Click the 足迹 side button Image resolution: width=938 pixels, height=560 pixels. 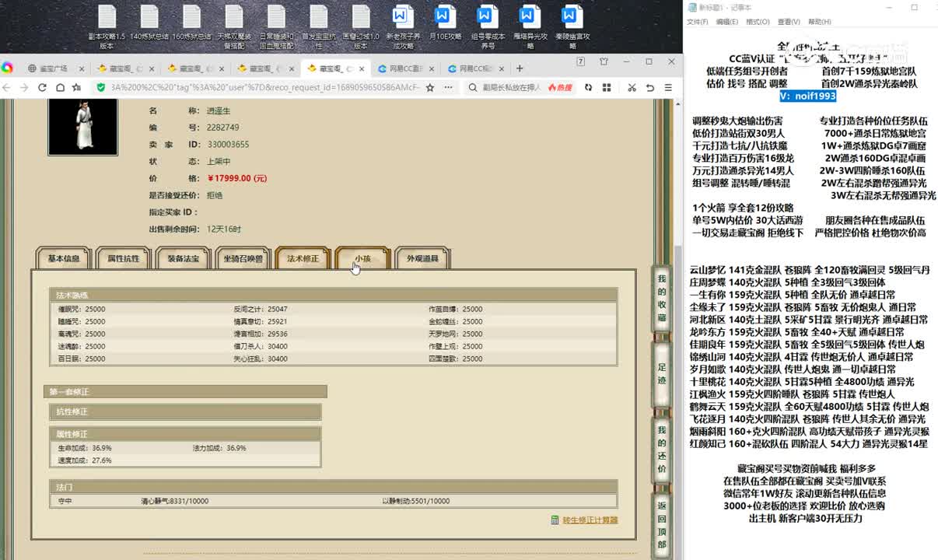tap(661, 373)
